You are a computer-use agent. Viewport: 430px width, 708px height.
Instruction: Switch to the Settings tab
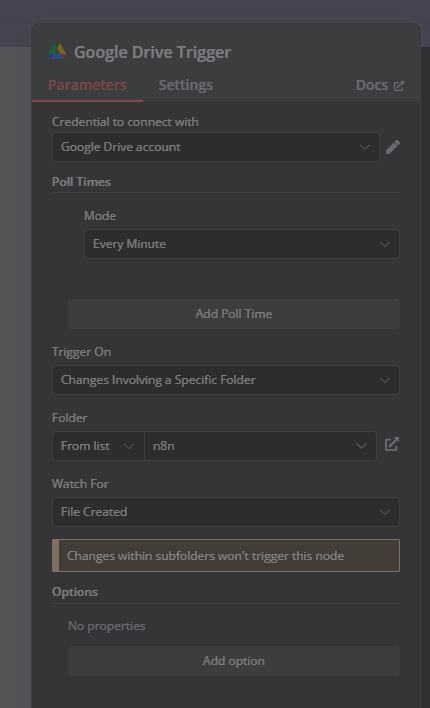click(x=186, y=85)
